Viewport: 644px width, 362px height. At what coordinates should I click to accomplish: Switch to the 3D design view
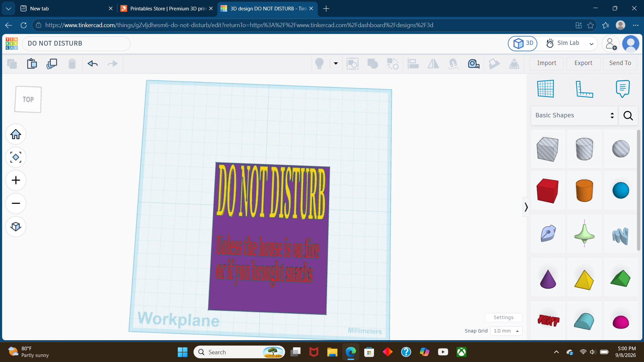click(523, 44)
